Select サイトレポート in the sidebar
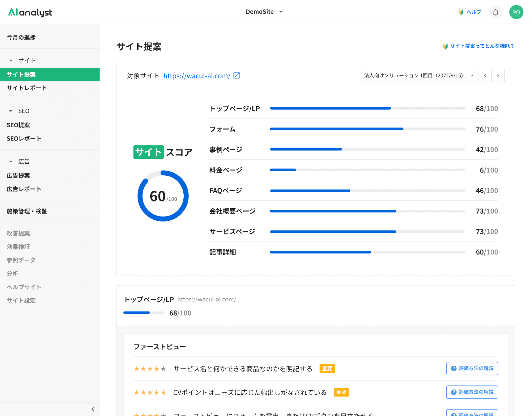Screen dimensions: 532x416 (x=27, y=88)
